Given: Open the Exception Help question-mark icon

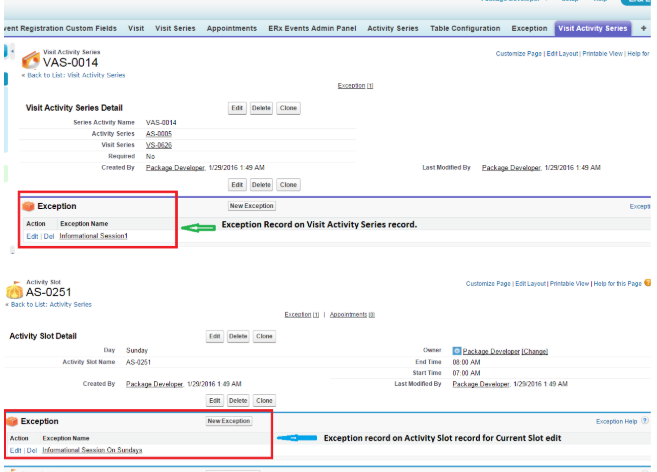Looking at the screenshot, I should (x=644, y=422).
